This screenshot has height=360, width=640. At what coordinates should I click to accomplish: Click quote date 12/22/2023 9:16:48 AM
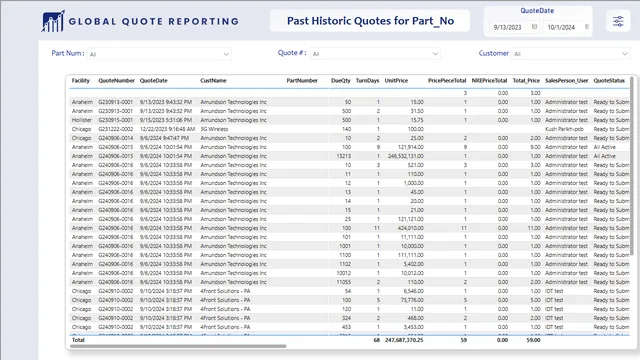[166, 129]
